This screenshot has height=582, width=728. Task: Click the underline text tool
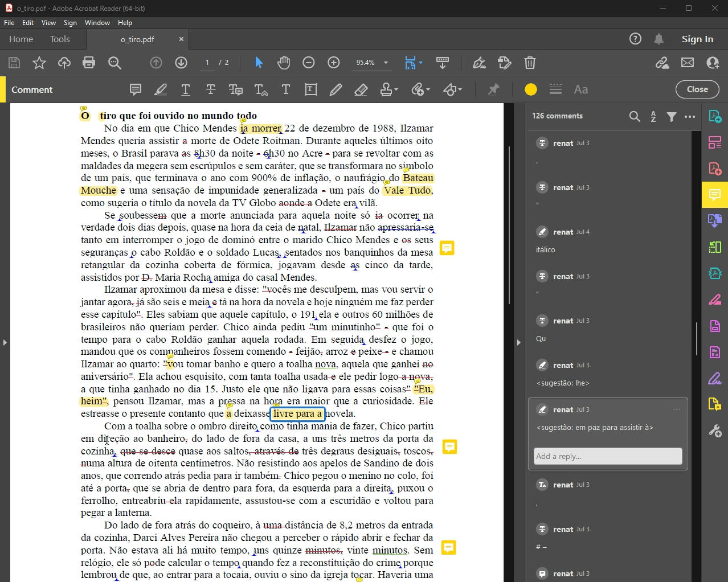coord(186,89)
